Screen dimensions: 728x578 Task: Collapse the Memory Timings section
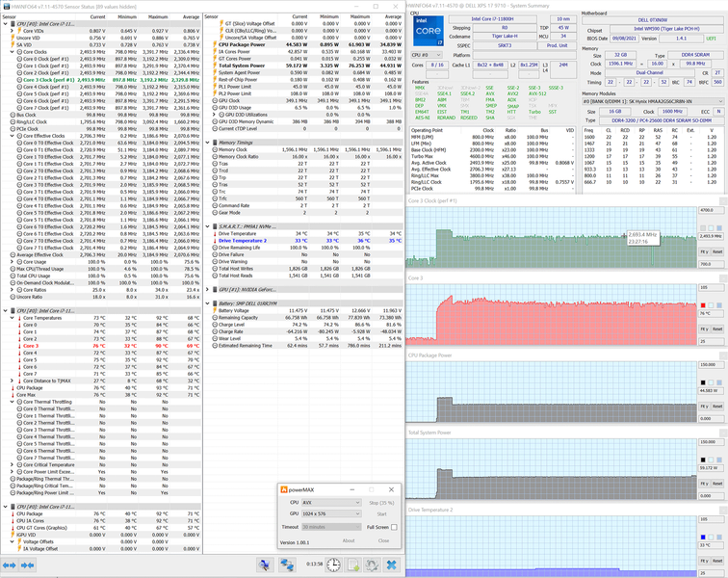click(208, 143)
